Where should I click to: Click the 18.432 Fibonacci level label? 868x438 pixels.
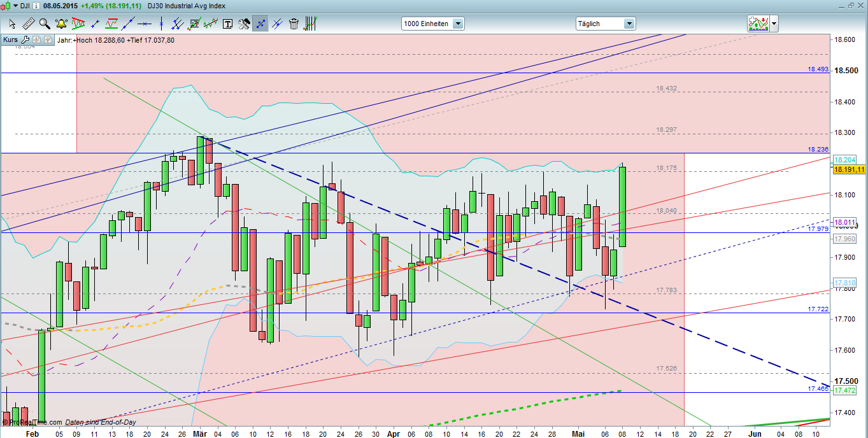pyautogui.click(x=666, y=88)
